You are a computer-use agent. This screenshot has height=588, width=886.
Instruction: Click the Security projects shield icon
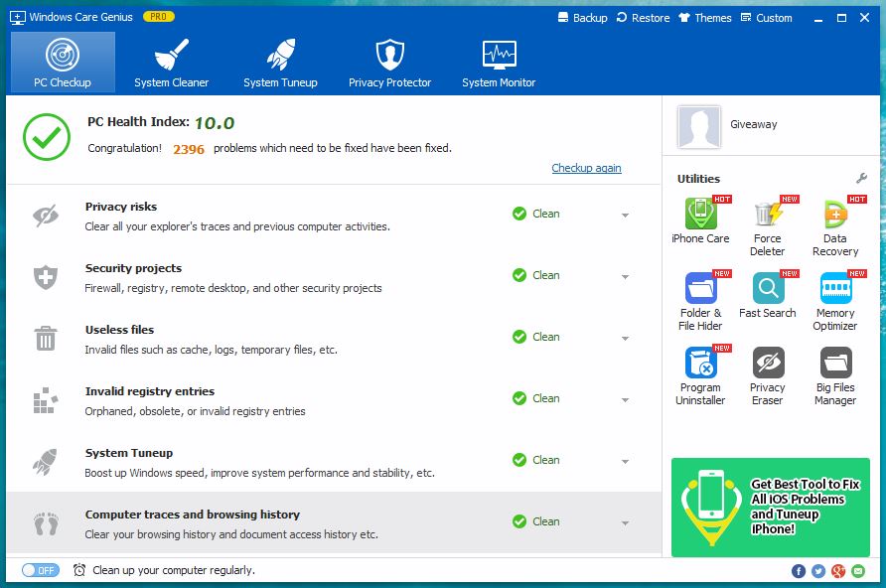46,277
